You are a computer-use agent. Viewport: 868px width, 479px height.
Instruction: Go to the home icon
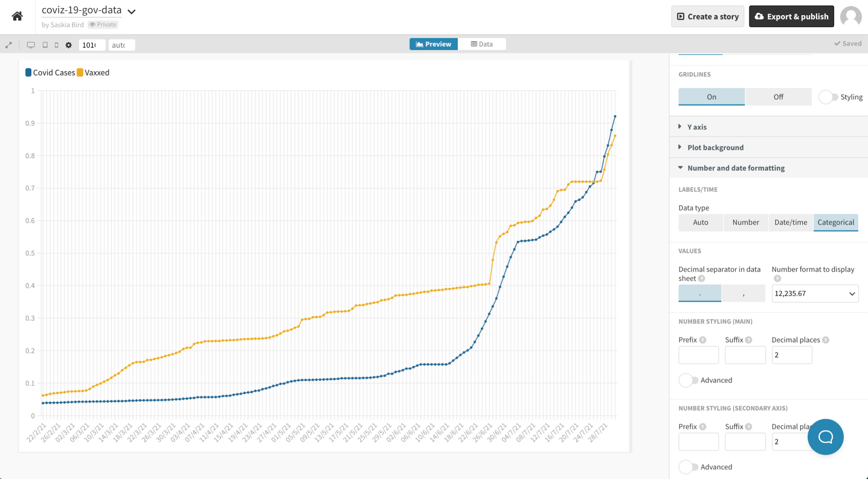(x=17, y=16)
